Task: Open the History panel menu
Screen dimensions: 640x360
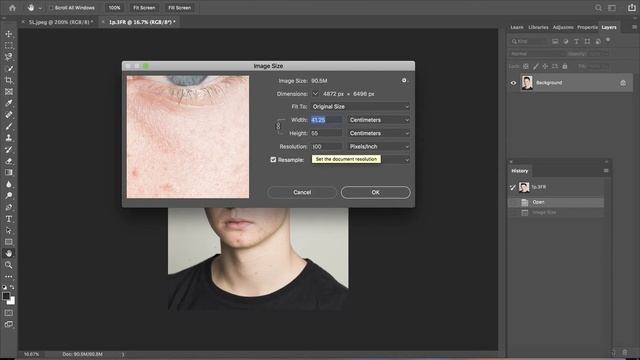Action: [x=606, y=171]
